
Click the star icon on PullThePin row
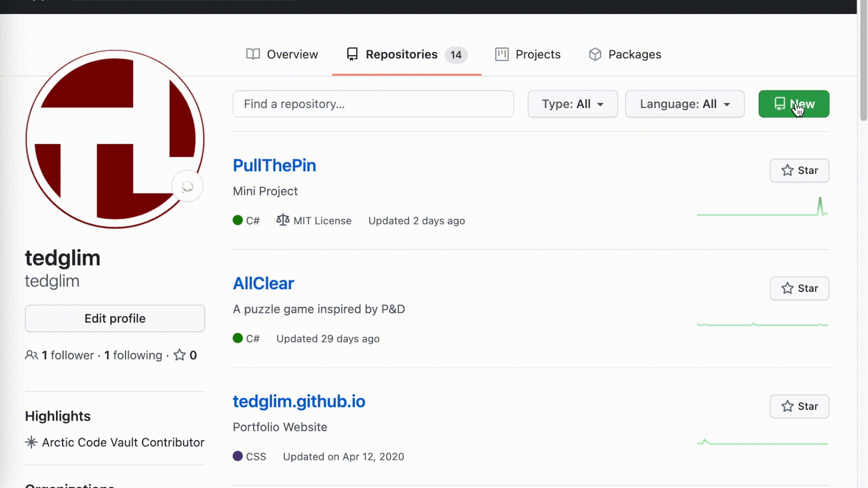[788, 170]
